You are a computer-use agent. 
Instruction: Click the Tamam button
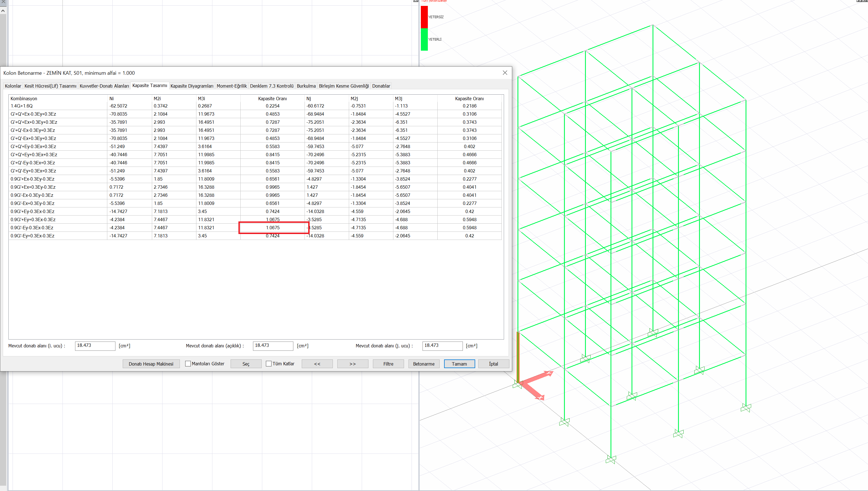pos(459,364)
